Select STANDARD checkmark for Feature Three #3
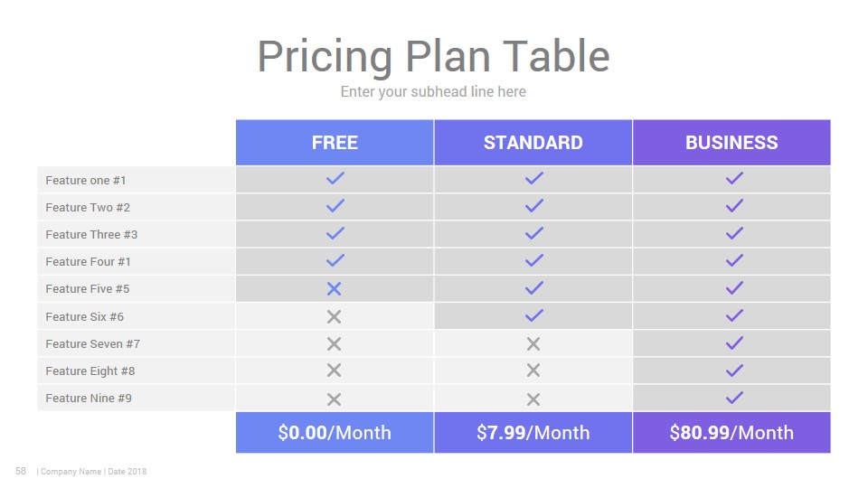Viewport: 868px width, 488px height. click(x=533, y=233)
